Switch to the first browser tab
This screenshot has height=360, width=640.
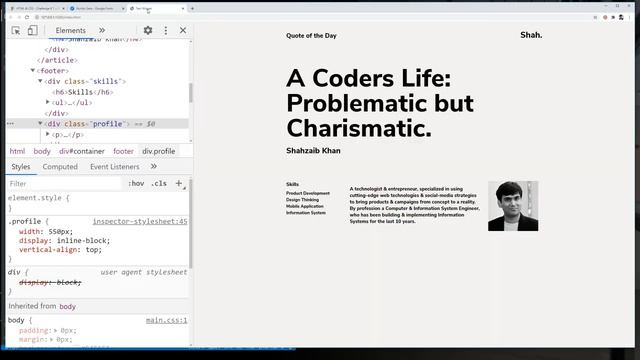point(36,8)
